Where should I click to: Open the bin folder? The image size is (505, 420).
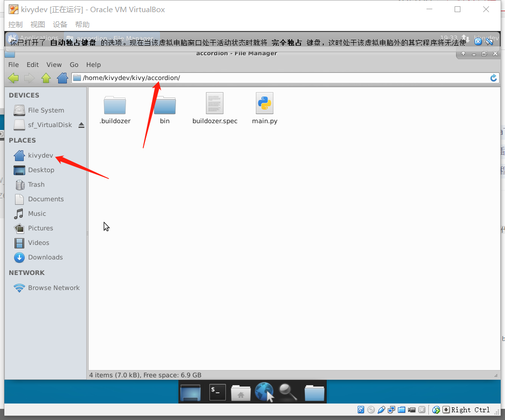(165, 110)
